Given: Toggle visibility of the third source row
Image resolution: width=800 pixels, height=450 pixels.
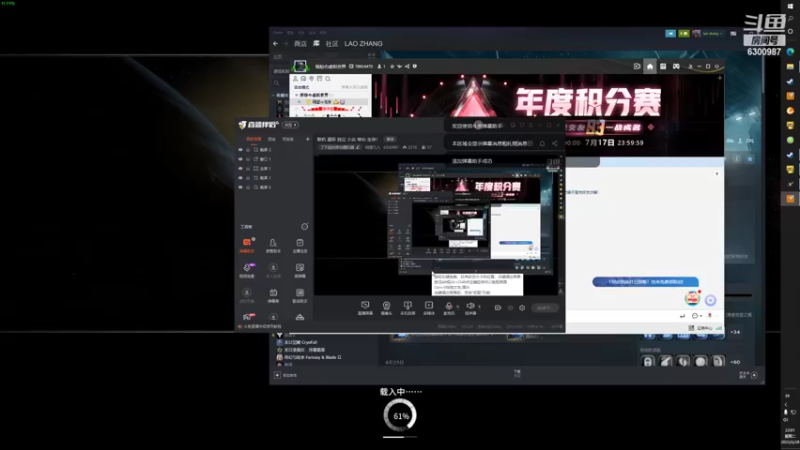Looking at the screenshot, I should click(x=240, y=168).
